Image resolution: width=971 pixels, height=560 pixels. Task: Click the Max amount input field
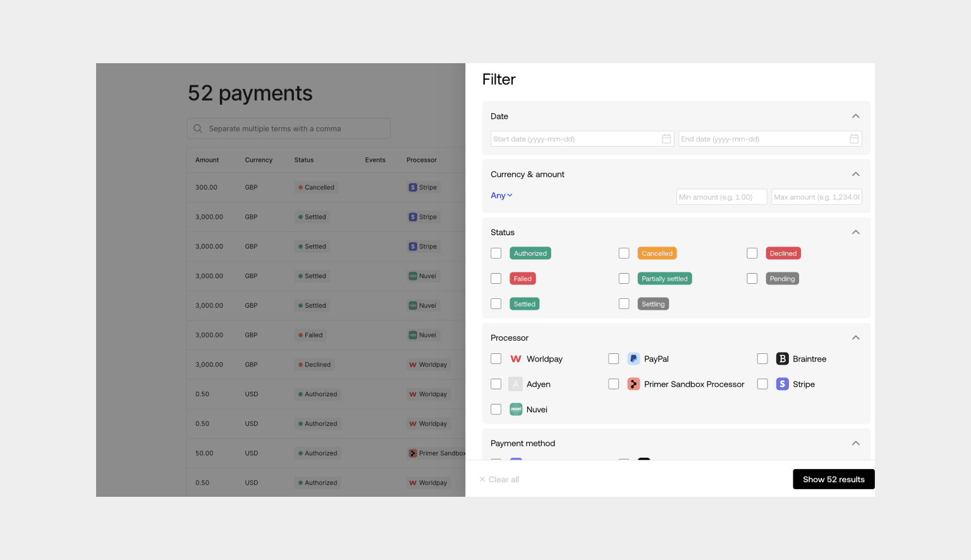pos(817,197)
